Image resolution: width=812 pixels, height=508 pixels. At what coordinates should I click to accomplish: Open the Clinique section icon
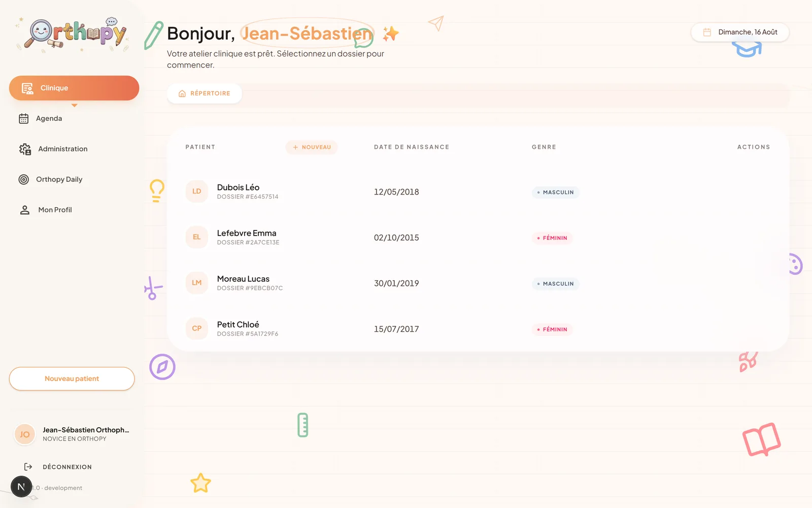27,88
